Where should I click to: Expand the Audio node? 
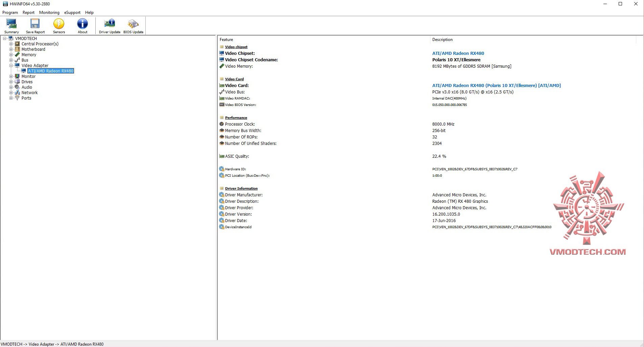(11, 87)
